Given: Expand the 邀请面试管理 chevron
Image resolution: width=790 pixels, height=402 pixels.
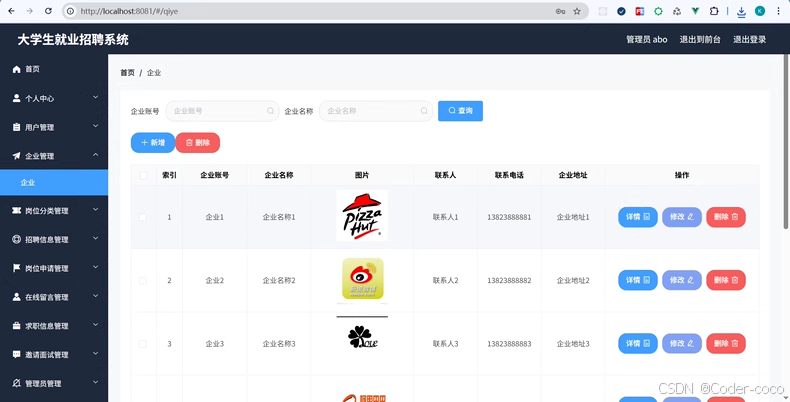Looking at the screenshot, I should click(x=95, y=354).
